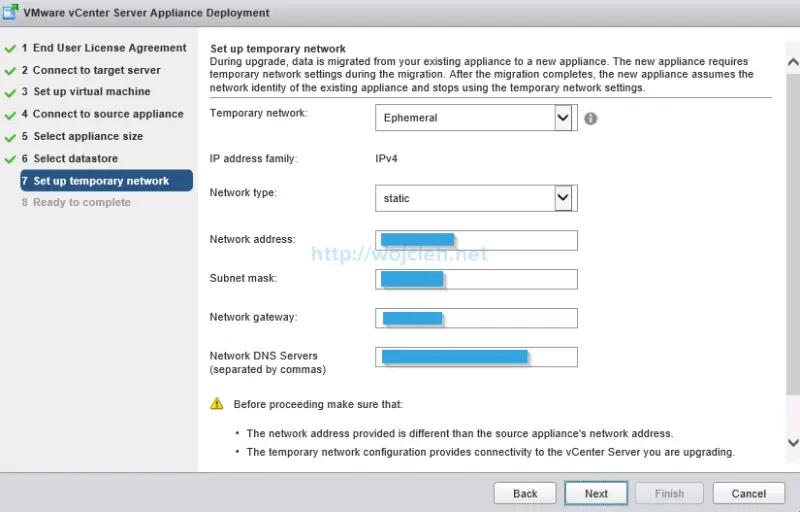
Task: Go to step 4 Connect to source appliance
Action: [x=103, y=114]
